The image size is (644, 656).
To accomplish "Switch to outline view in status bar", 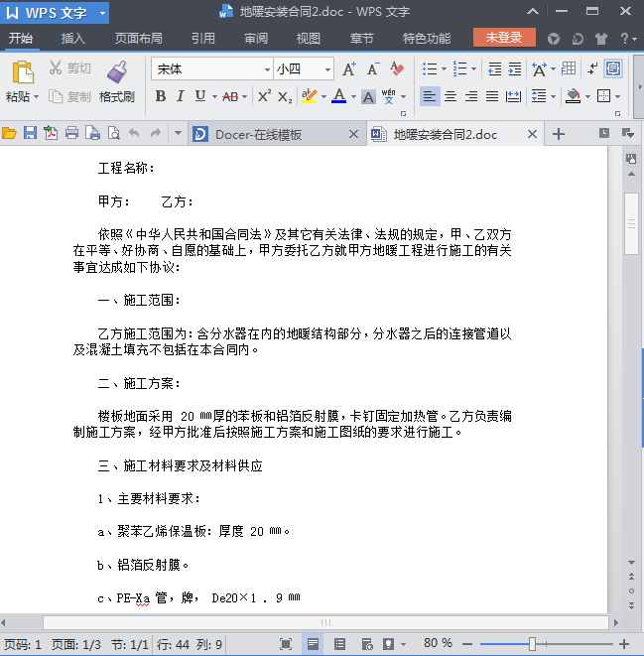I will click(x=339, y=644).
